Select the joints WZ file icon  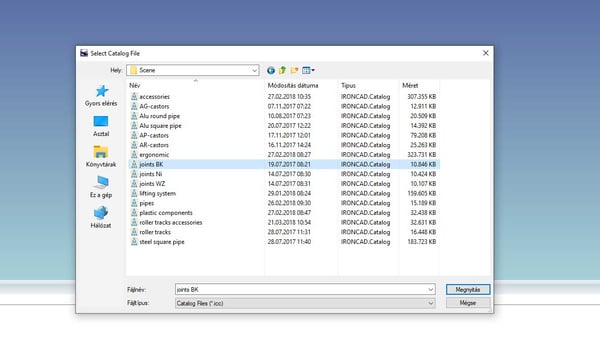(134, 184)
